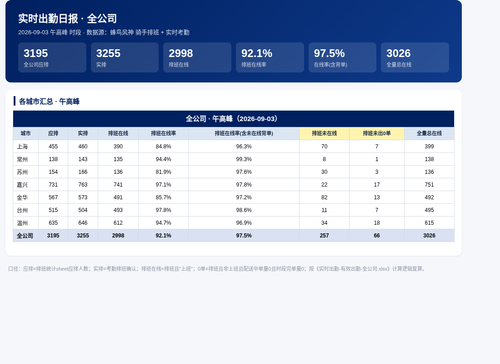Screen dimensions: 500x364
Task: Click the subtitle line dated 2026-09-03 午高峰
Action: [104, 32]
